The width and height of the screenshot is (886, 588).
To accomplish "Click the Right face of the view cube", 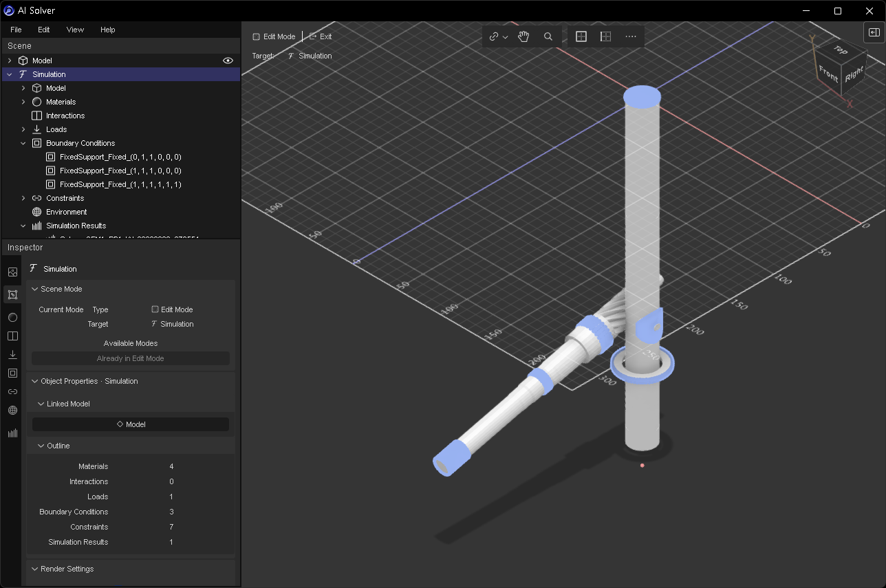I will (854, 74).
